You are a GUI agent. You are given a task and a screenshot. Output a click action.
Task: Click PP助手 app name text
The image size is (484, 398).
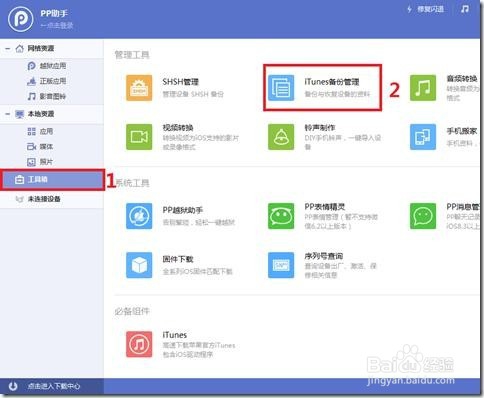pos(54,13)
